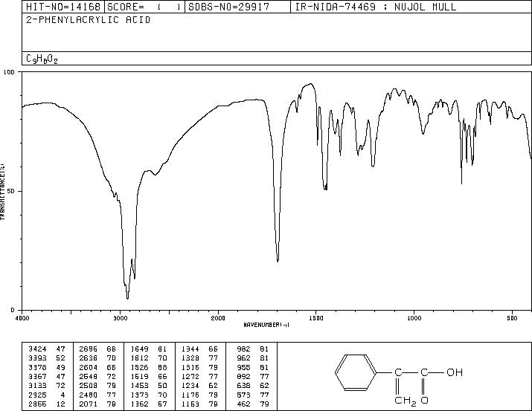Select the 2-PHENYLACRYLIC ACID compound name
Image resolution: width=532 pixels, height=411 pixels.
(x=89, y=20)
